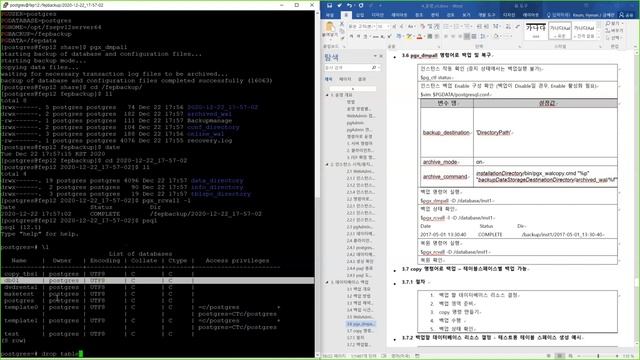Click the proofing icon in Word's status bar
The width and height of the screenshot is (640, 360).
[384, 356]
